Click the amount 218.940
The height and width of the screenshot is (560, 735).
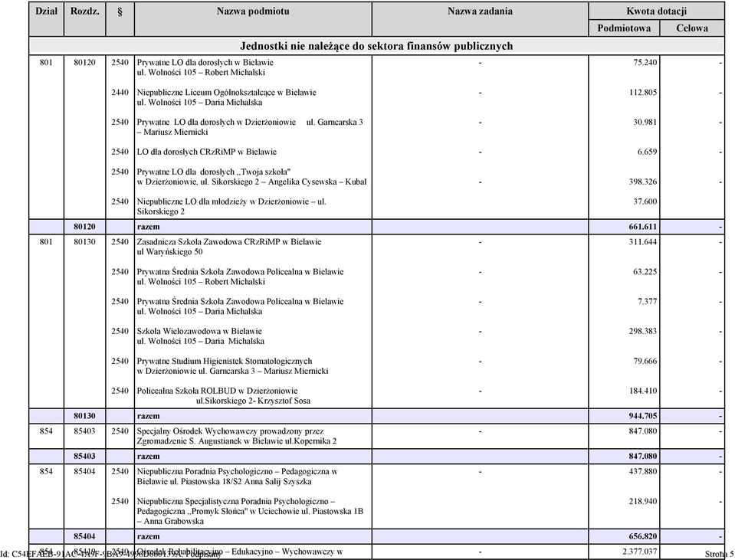[x=643, y=502]
